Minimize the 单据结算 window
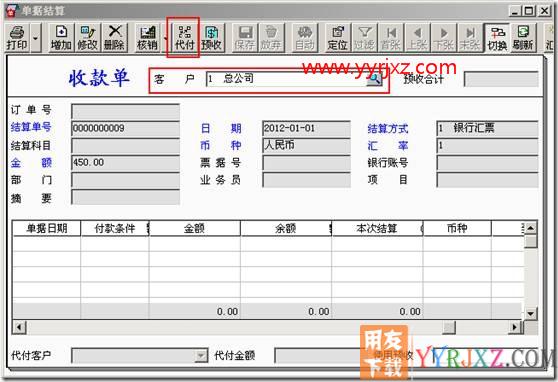Viewport: 558px width, 382px height. tap(515, 11)
